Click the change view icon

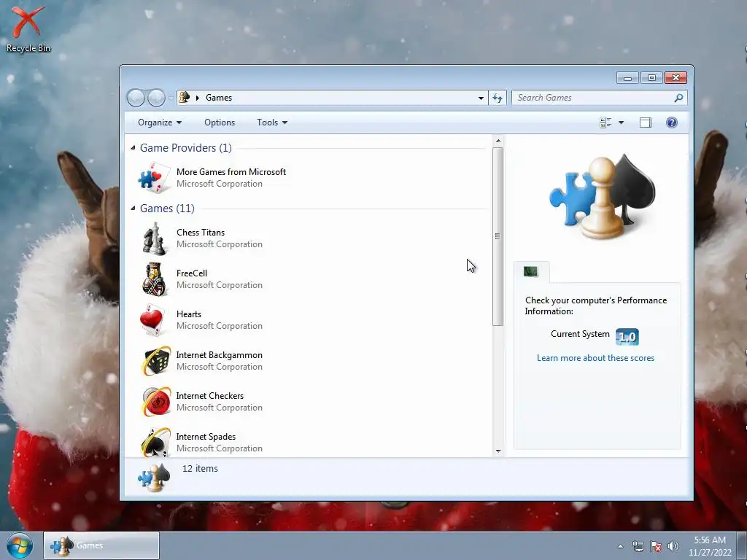coord(605,122)
